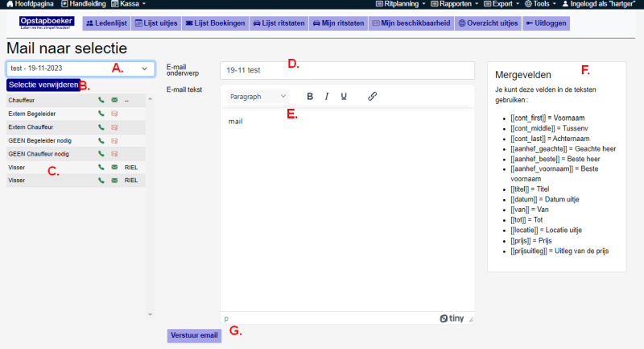The image size is (644, 349).
Task: Toggle bold formatting in the editor
Action: [310, 96]
